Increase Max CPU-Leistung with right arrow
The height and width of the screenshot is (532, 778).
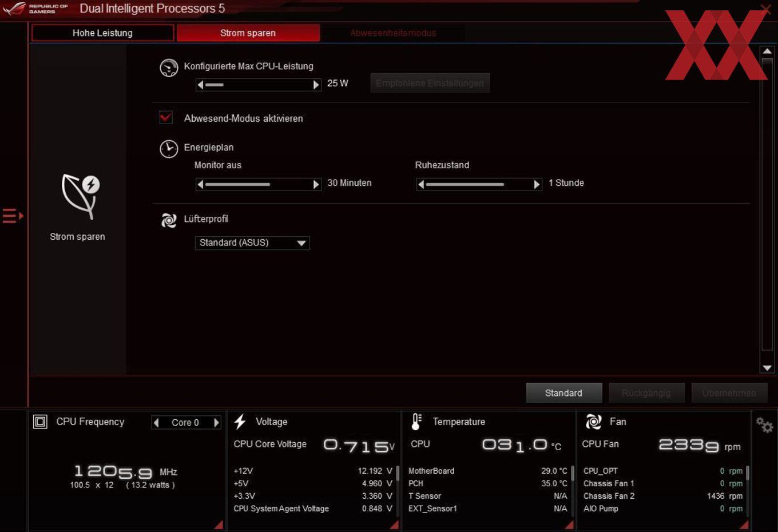pyautogui.click(x=316, y=85)
